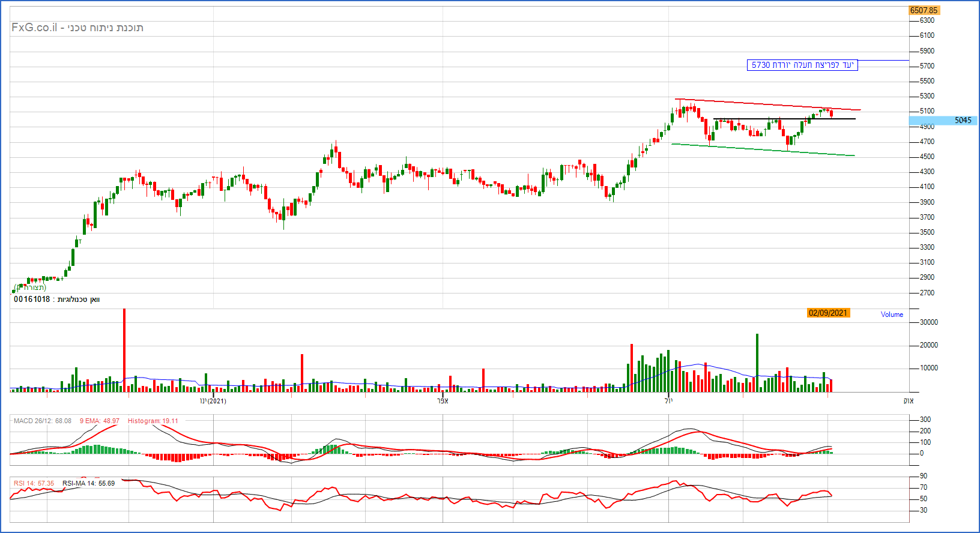The width and height of the screenshot is (980, 533).
Task: Click the blue 5730 target annotation box
Action: [802, 65]
